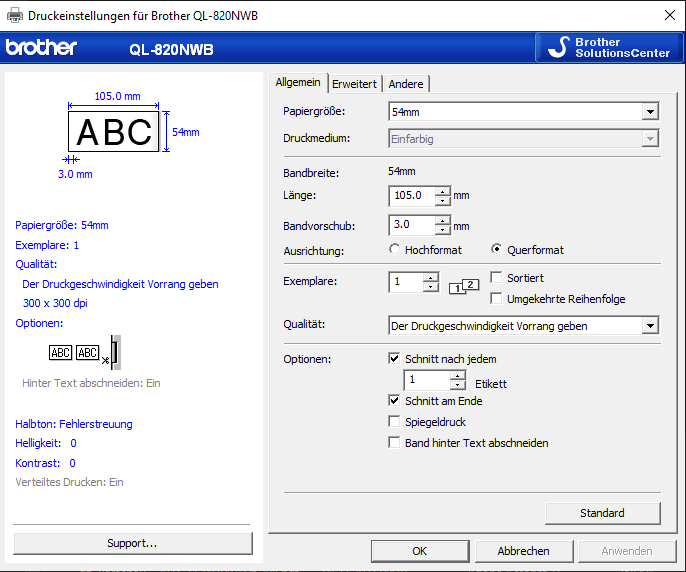686x572 pixels.
Task: Click the Bandvorschub input field
Action: tap(412, 225)
